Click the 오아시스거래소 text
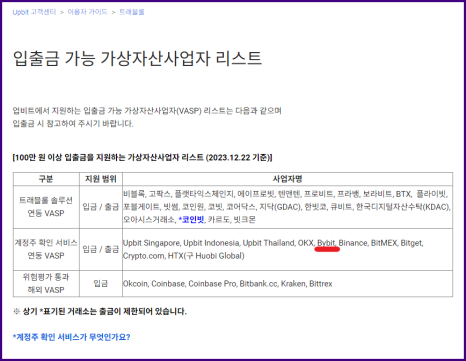The height and width of the screenshot is (361, 466). 149,220
